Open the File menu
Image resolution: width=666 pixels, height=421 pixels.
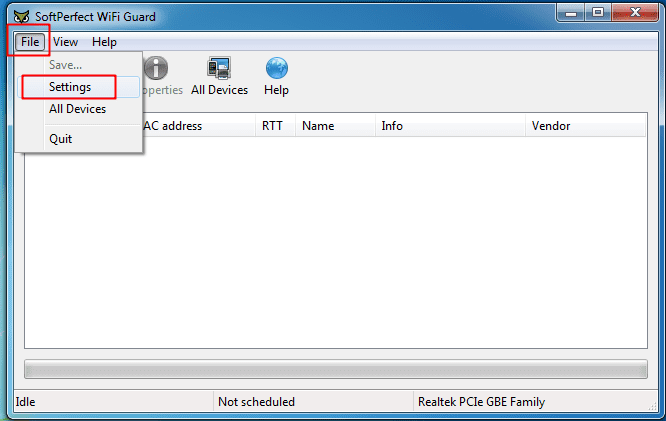point(30,42)
